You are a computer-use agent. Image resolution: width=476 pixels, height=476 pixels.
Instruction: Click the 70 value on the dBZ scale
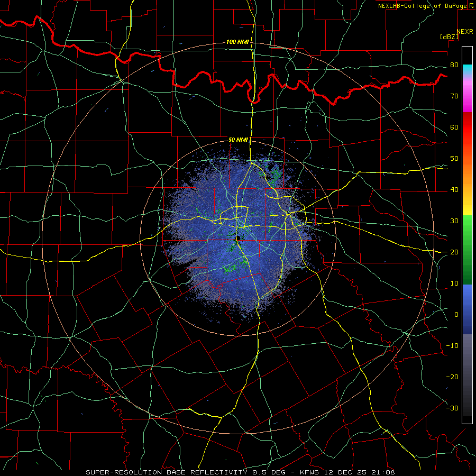click(454, 96)
